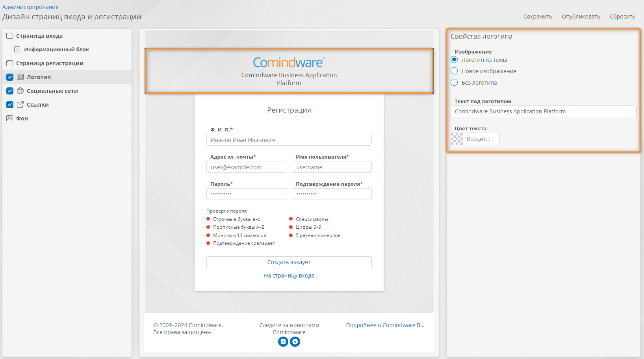Disable the Ссылки checkbox

coord(10,105)
